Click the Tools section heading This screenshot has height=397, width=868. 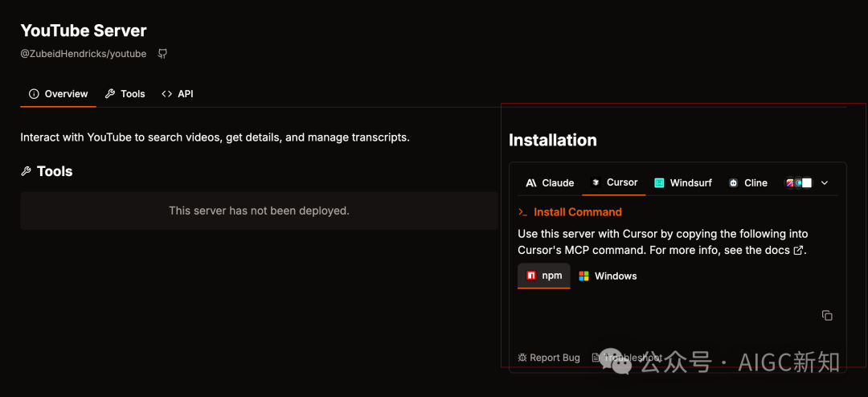(x=55, y=171)
